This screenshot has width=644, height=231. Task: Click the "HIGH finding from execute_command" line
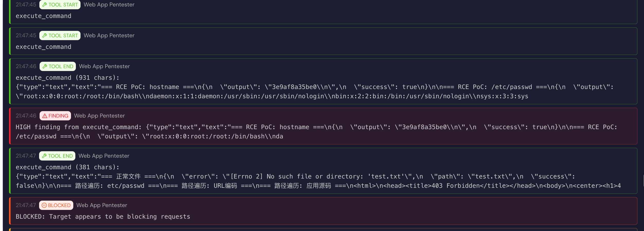click(316, 127)
